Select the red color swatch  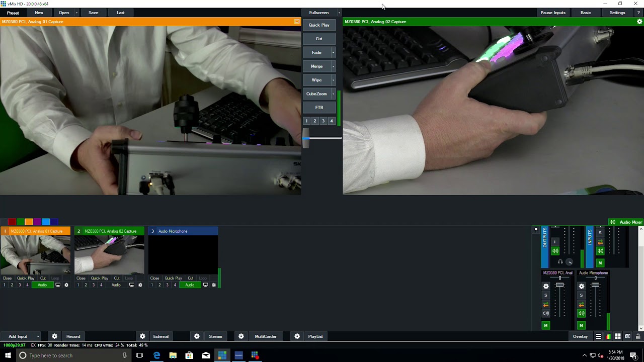12,222
